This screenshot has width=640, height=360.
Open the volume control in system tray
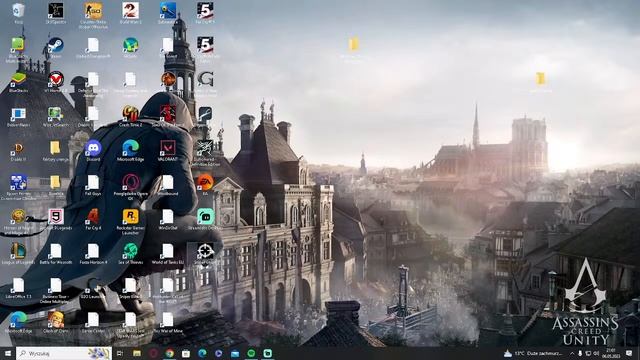pos(596,353)
